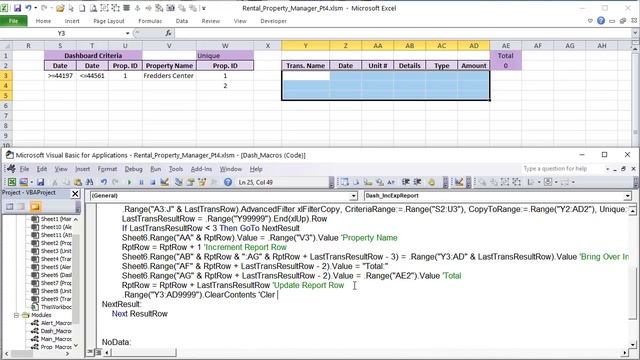
Task: Switch to Excel Page Layout tab
Action: pos(109,21)
